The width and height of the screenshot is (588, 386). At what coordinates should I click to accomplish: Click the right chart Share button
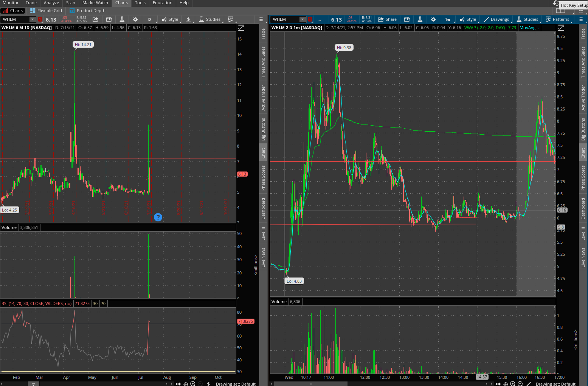pyautogui.click(x=388, y=19)
